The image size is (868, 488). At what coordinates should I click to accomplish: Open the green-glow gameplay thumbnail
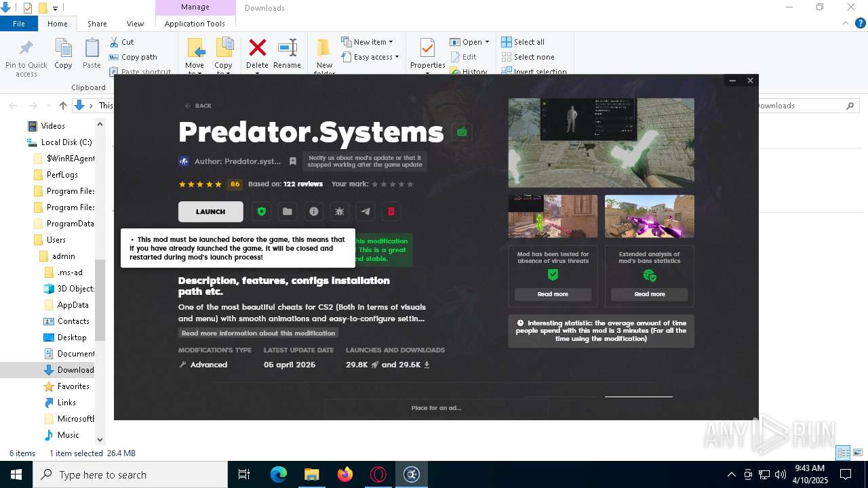553,216
